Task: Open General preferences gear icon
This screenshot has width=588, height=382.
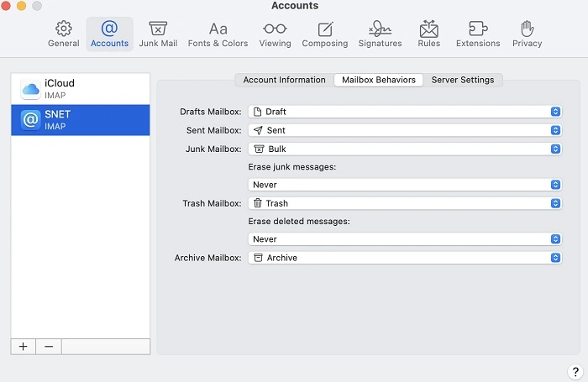Action: point(64,29)
